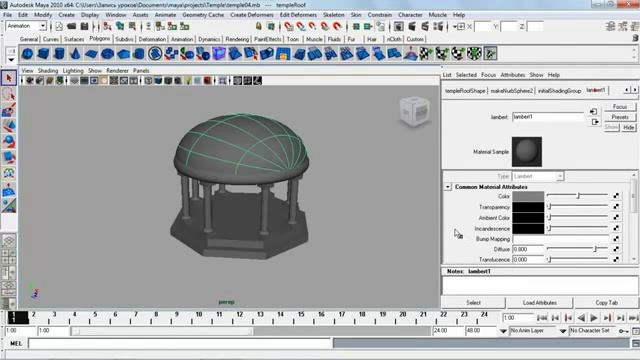The image size is (640, 360).
Task: Click the view cube in the viewport
Action: (415, 111)
